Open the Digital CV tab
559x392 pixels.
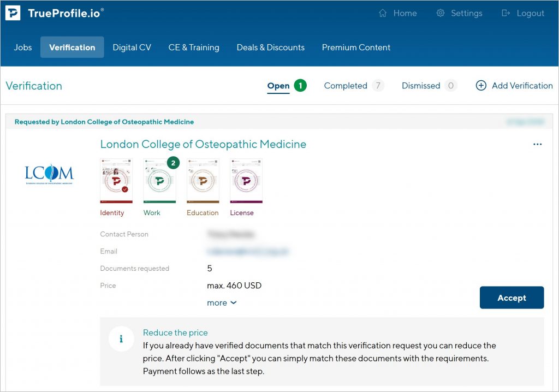(x=132, y=47)
